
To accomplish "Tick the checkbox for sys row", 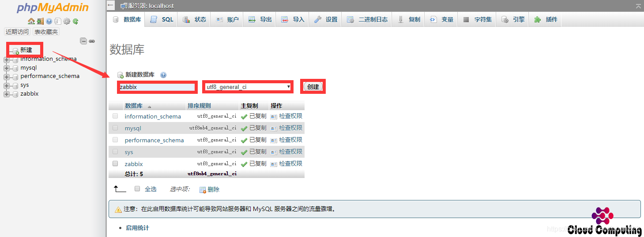I will coord(115,152).
